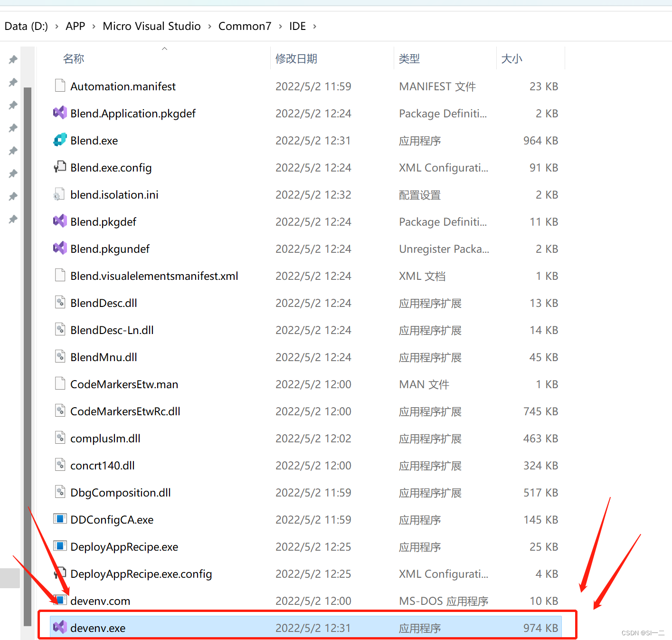Click the Blend.Application.pkgdef Visual Studio icon
This screenshot has width=672, height=640.
(x=60, y=113)
